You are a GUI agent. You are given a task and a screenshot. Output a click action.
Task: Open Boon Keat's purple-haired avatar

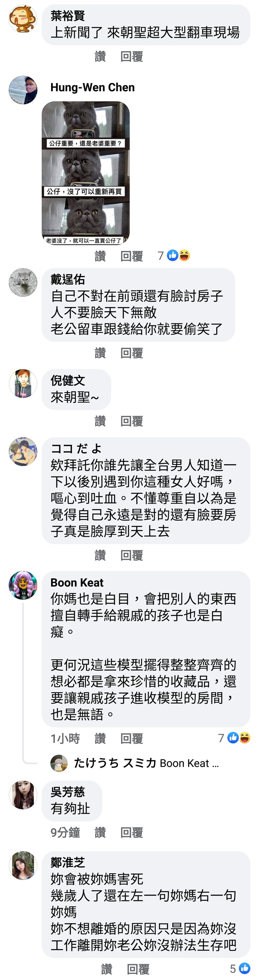click(x=23, y=585)
